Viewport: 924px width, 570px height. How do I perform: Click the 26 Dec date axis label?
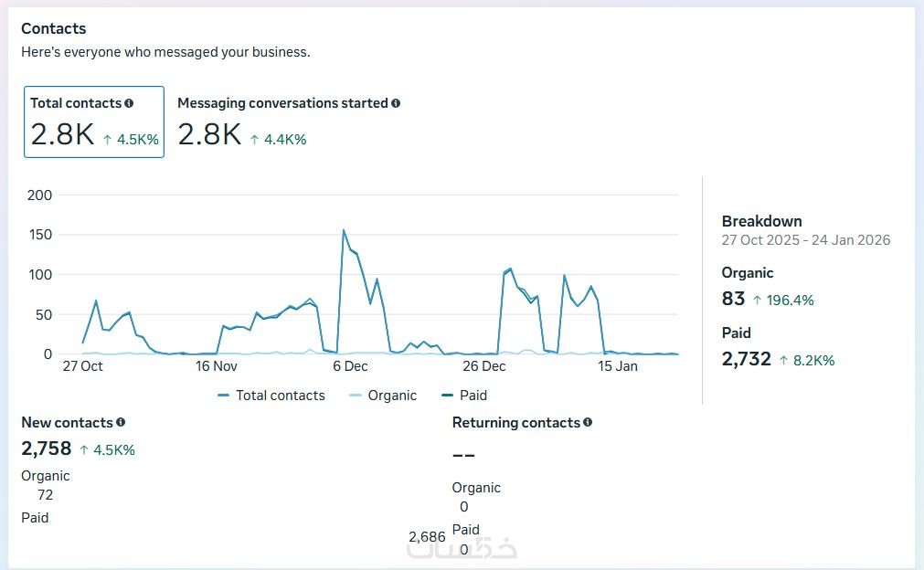[x=483, y=366]
